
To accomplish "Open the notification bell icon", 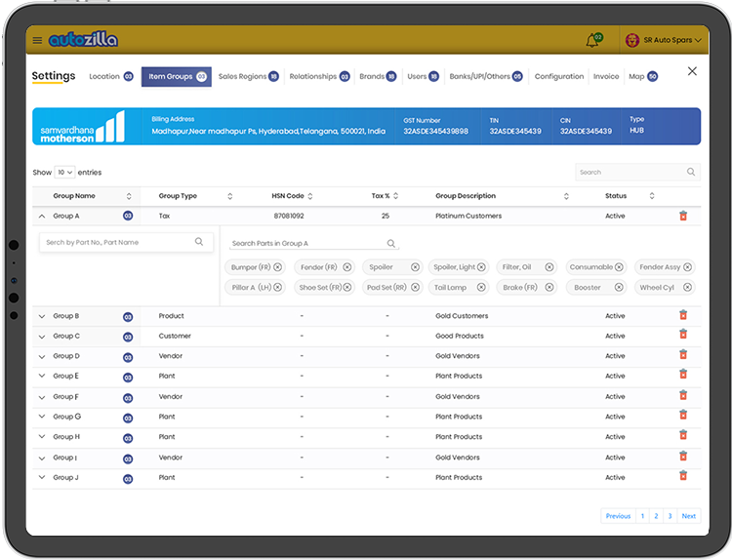I will pyautogui.click(x=593, y=40).
